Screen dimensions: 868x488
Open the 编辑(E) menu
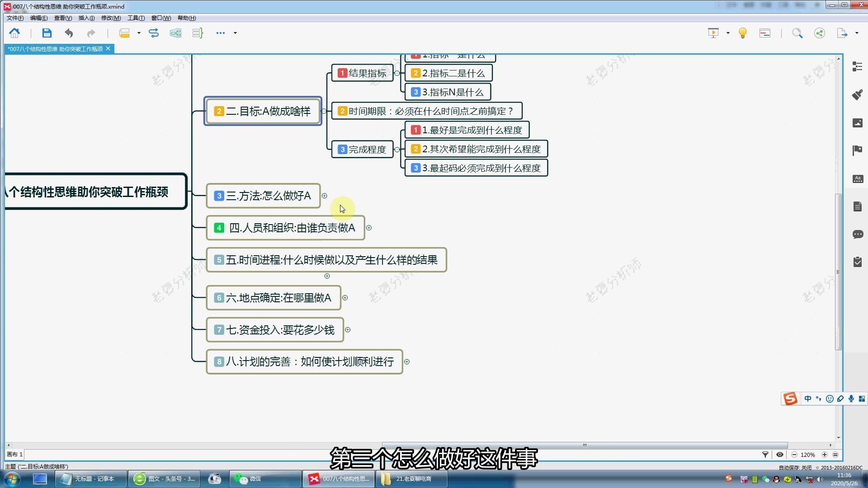point(39,18)
